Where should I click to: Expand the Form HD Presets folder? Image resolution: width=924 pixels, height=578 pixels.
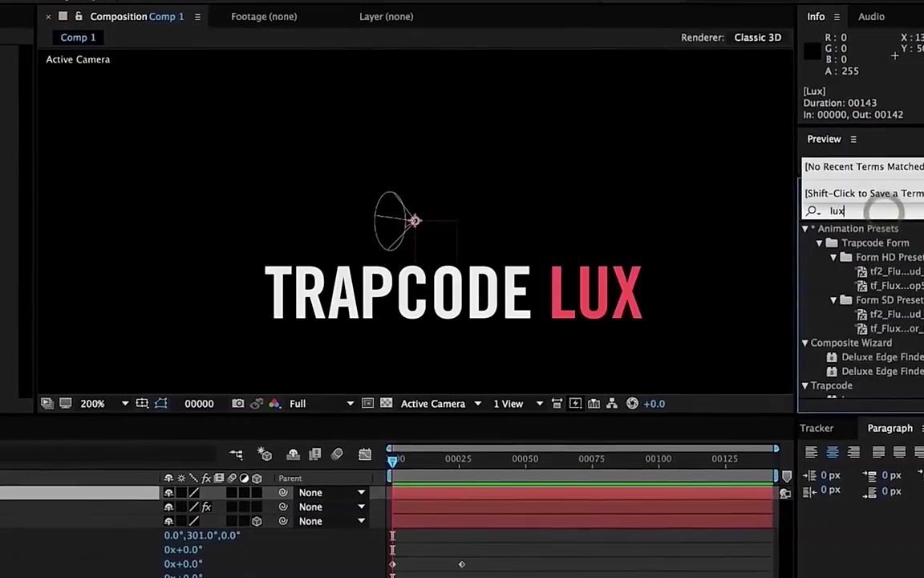(x=833, y=257)
